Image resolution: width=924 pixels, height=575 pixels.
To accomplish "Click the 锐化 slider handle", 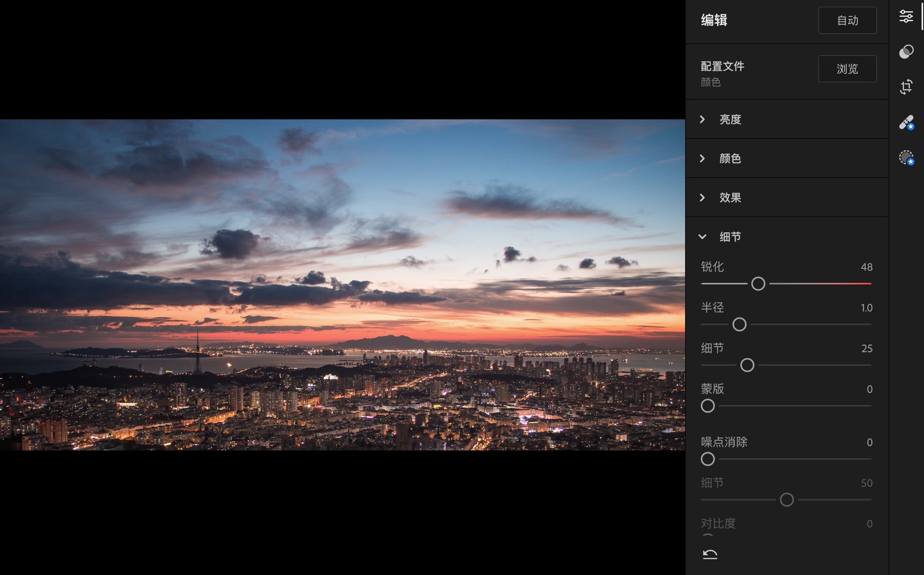I will (758, 284).
